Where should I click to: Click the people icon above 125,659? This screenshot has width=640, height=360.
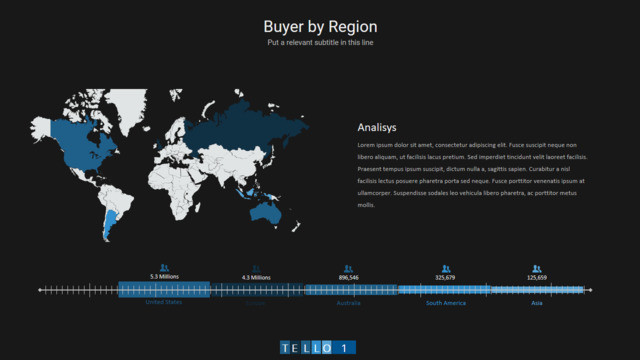(537, 269)
